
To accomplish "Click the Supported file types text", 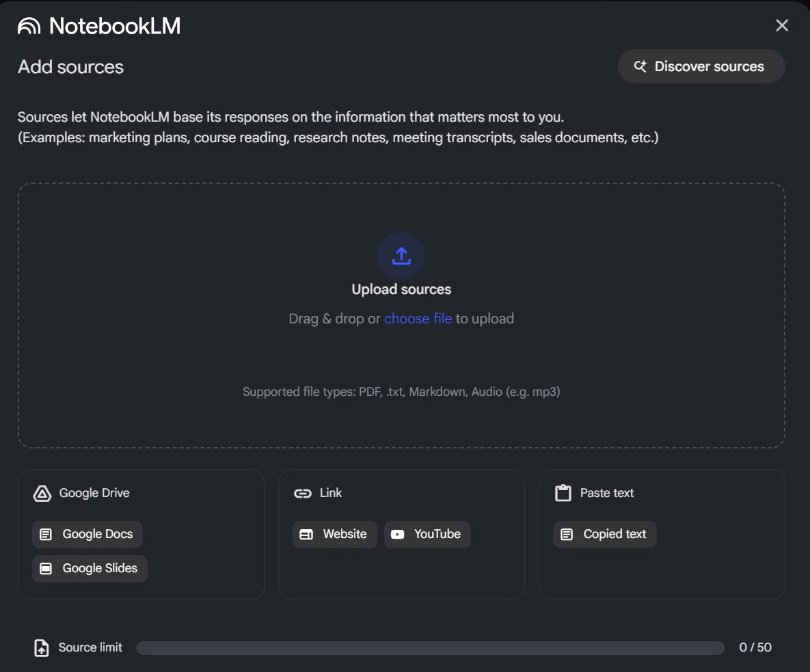I will coord(401,392).
